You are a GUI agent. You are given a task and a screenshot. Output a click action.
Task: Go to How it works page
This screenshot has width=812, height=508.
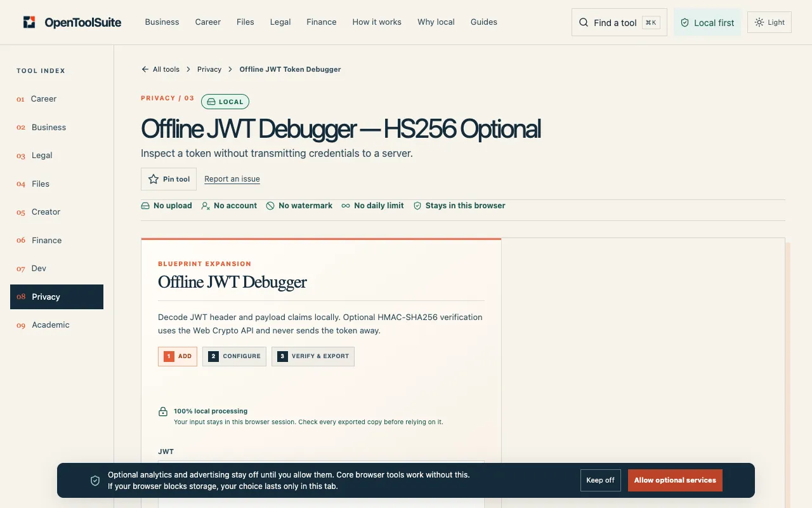click(377, 22)
